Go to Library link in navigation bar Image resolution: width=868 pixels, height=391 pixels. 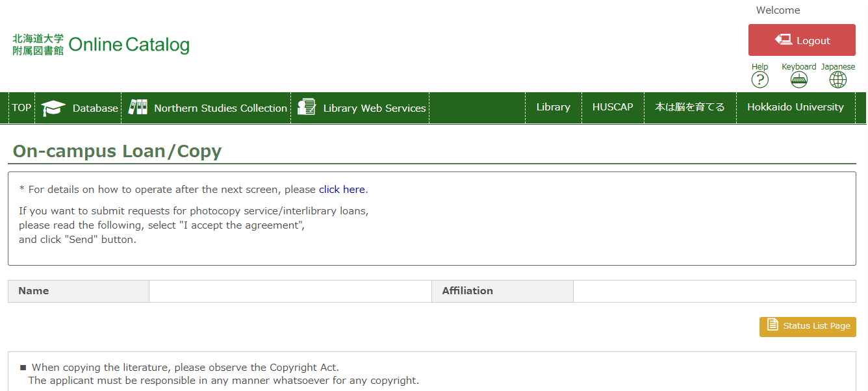click(553, 107)
